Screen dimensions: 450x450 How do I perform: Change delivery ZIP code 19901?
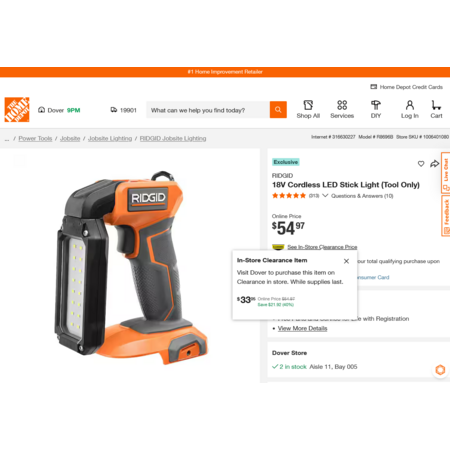click(124, 110)
